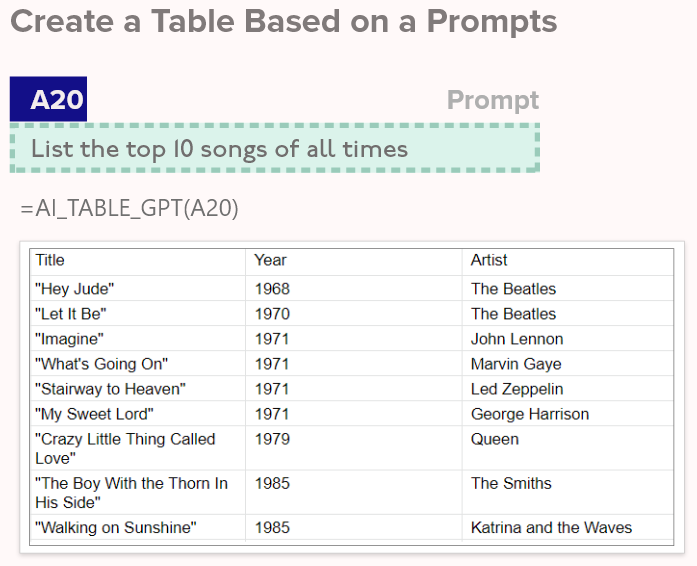Select the prompt text input box
697x566 pixels.
[275, 148]
